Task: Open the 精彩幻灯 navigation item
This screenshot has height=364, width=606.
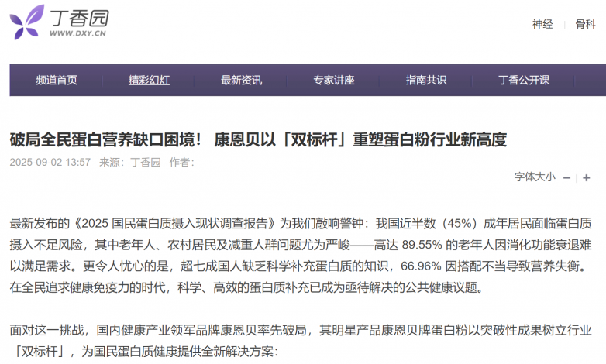Action: (149, 80)
